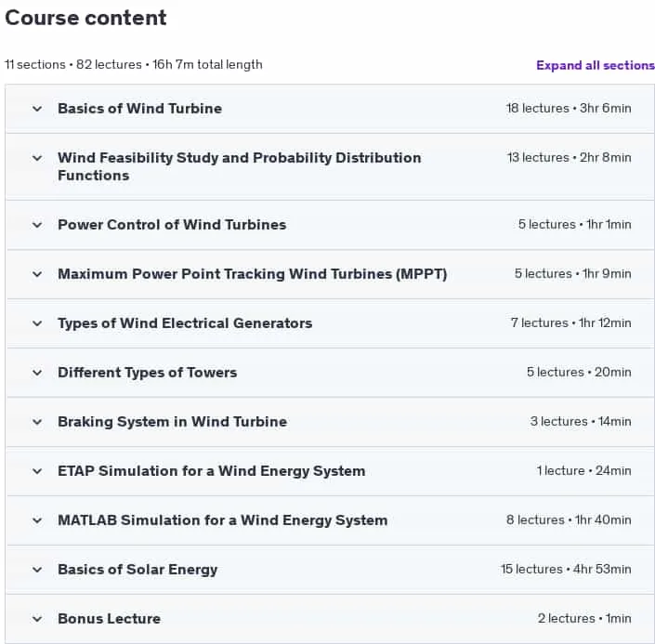Open chevron next to Types of Wind Electrical Generators

coord(37,323)
